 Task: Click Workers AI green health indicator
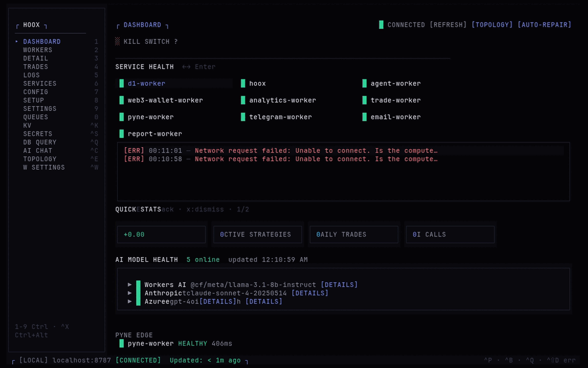click(138, 285)
